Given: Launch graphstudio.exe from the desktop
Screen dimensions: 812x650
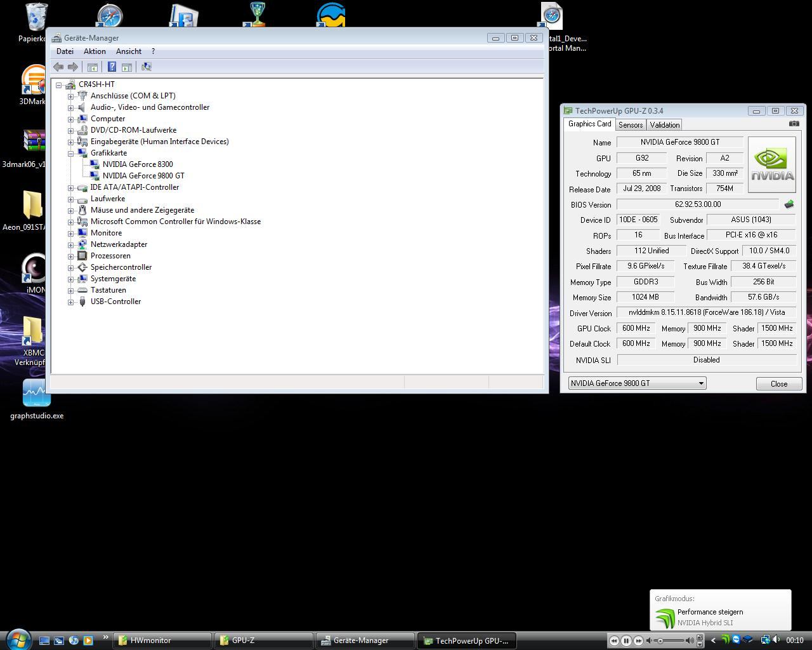Looking at the screenshot, I should 36,393.
